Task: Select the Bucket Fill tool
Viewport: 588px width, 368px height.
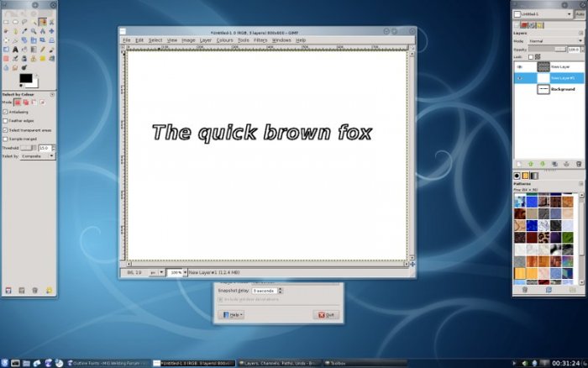Action: [x=24, y=50]
